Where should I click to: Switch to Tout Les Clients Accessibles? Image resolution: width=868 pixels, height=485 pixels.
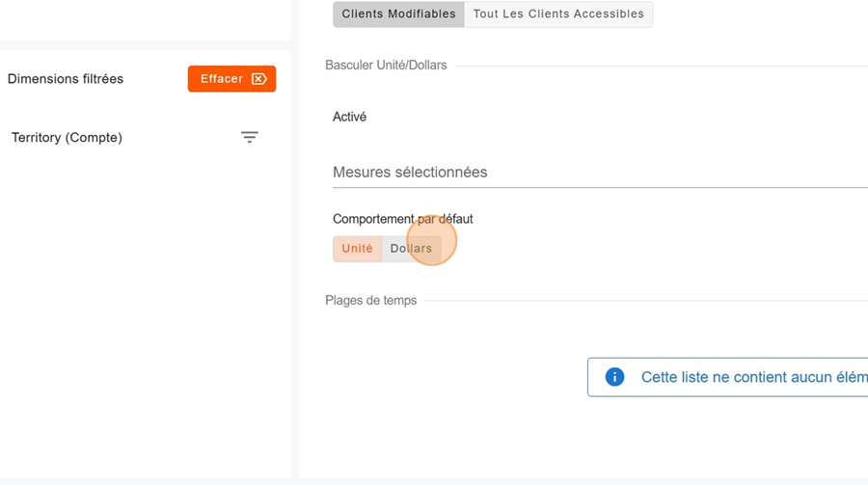(558, 14)
